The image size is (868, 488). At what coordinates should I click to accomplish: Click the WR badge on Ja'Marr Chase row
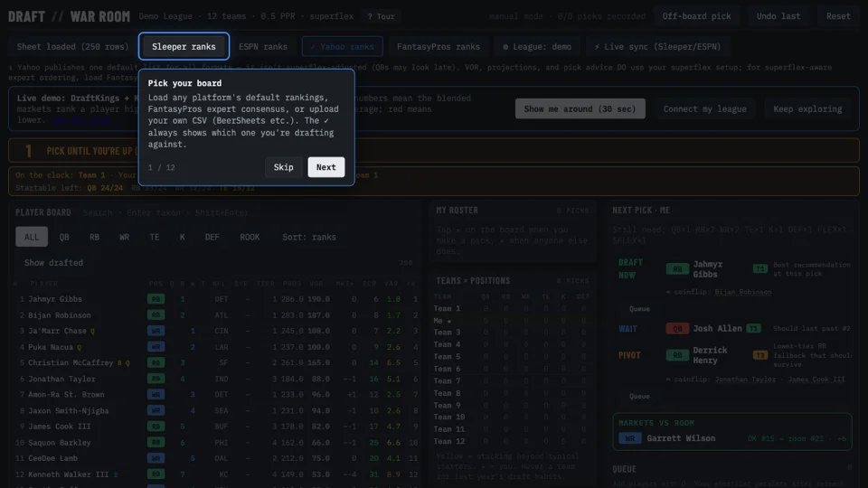pyautogui.click(x=156, y=331)
